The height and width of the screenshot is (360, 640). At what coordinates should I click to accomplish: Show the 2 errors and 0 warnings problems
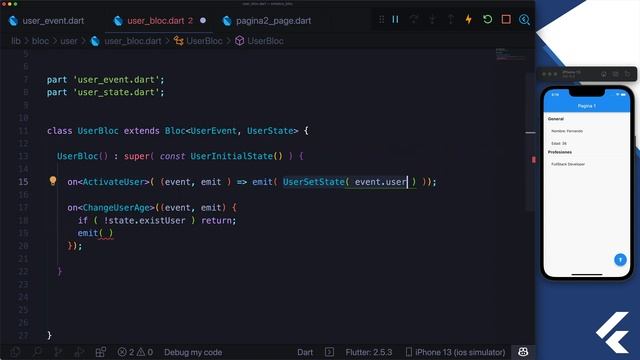[x=135, y=352]
